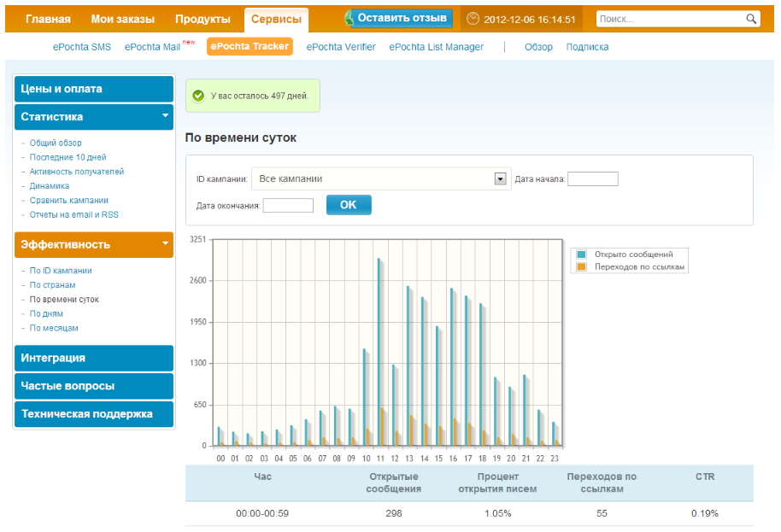The height and width of the screenshot is (532, 781).
Task: Click the green checkmark status icon
Action: tap(198, 96)
